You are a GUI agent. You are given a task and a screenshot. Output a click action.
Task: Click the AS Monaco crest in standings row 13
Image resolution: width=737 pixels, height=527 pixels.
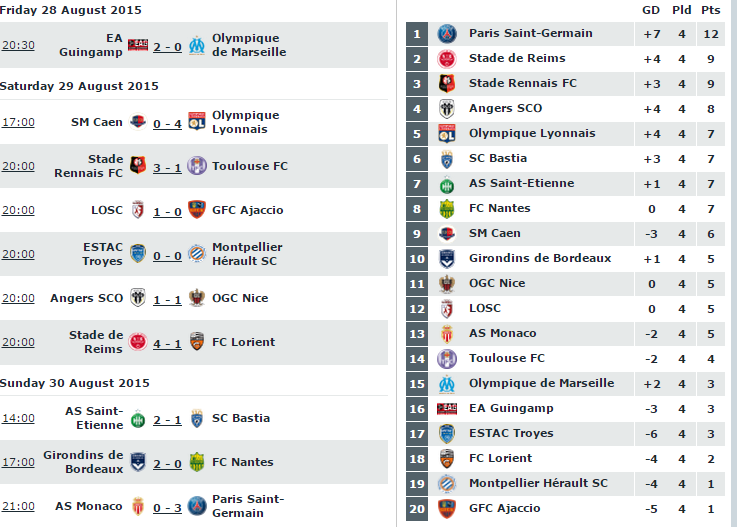coord(447,334)
